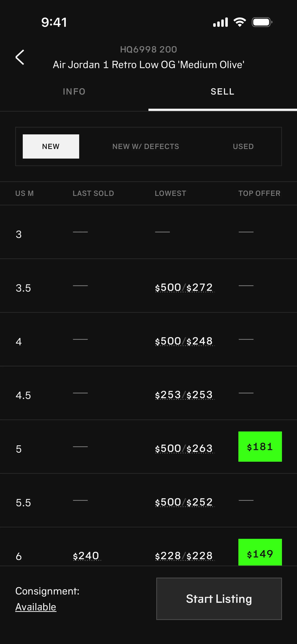Tap the battery status icon
Screen dimensions: 297x644
pos(262,22)
